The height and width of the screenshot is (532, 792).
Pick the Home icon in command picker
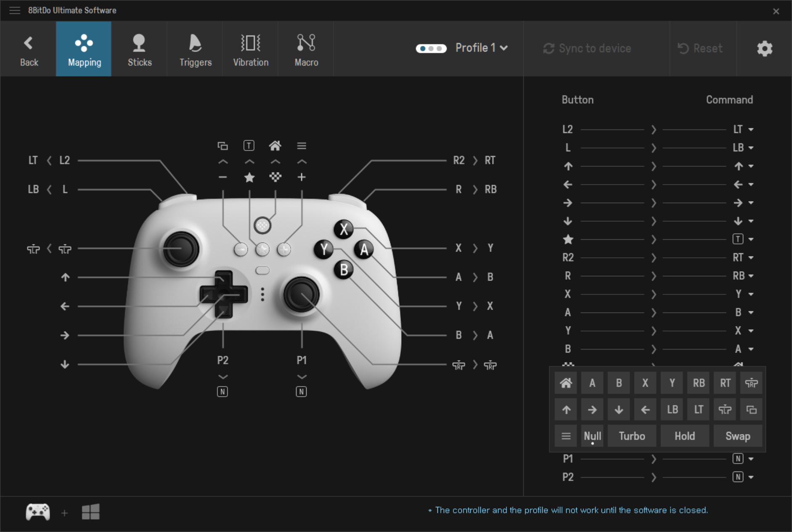point(566,383)
